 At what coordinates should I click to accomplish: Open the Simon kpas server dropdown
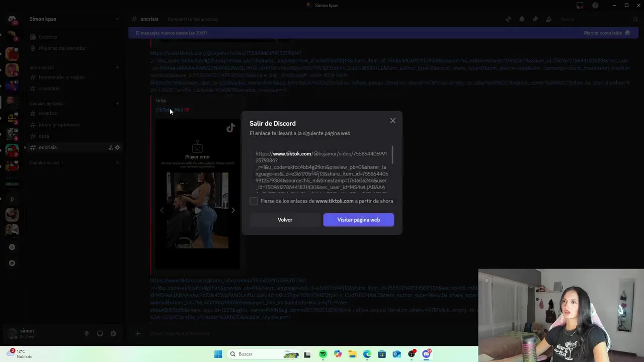(x=74, y=19)
